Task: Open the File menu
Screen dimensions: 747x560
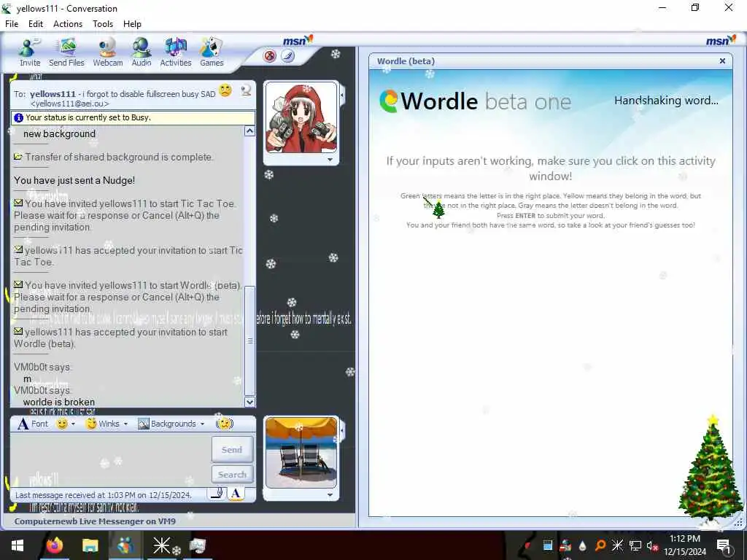Action: (12, 24)
